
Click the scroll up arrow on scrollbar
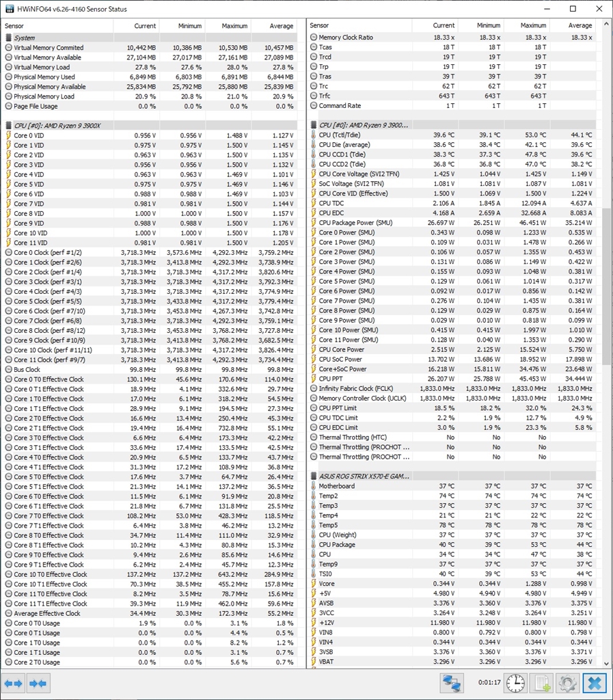click(606, 24)
